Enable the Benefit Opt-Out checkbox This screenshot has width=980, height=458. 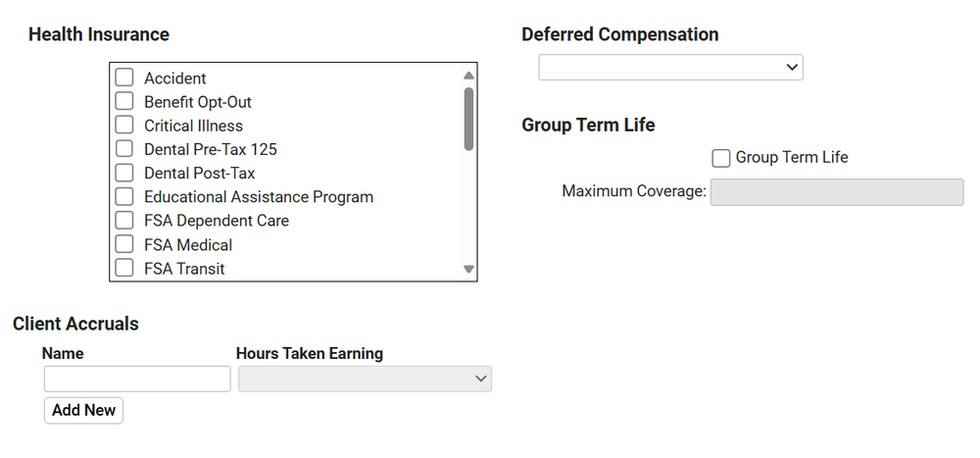tap(124, 101)
